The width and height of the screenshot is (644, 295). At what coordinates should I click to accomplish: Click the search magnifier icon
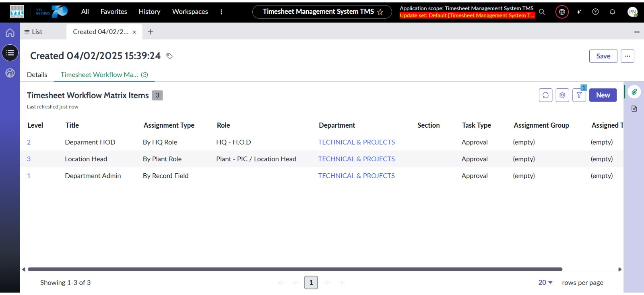(x=542, y=12)
